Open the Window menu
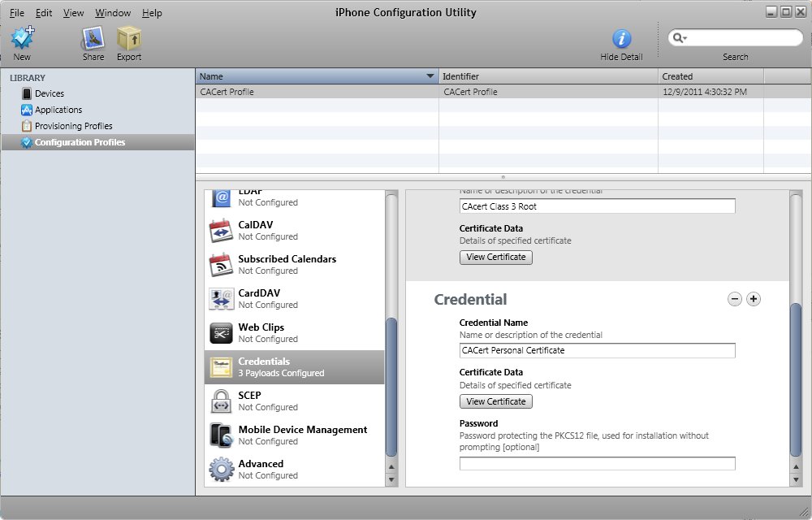The image size is (812, 520). tap(113, 13)
